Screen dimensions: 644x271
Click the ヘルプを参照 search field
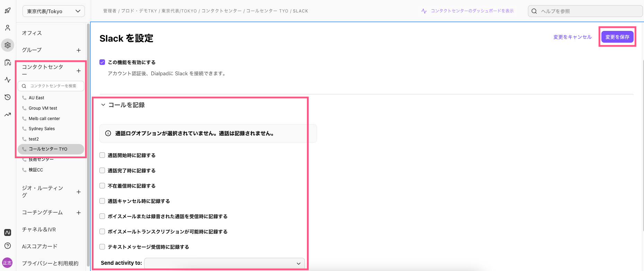[585, 11]
